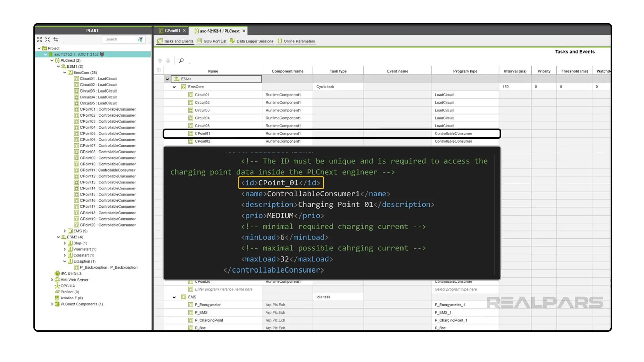Click 'Enter program instance name here' field
Viewport: 644px width, 362px height.
pos(223,289)
